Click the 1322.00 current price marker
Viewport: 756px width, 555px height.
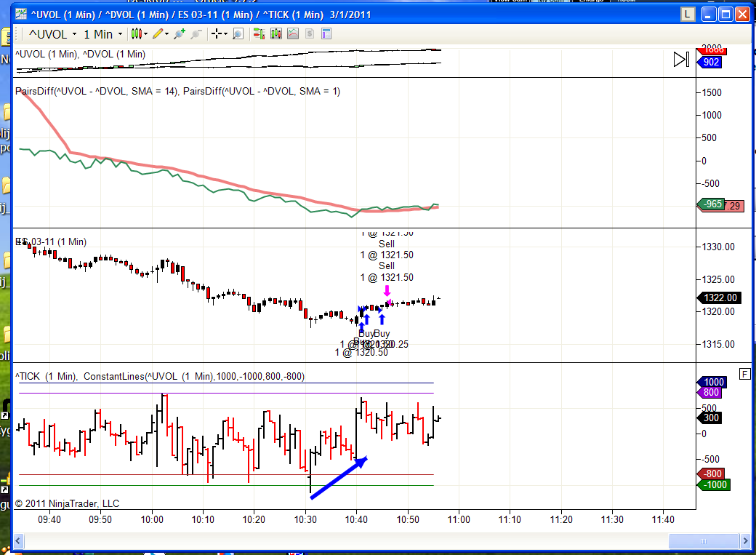tap(718, 298)
